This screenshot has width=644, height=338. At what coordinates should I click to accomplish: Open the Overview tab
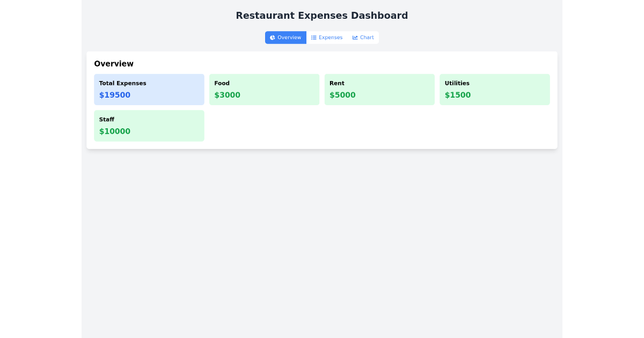point(286,38)
